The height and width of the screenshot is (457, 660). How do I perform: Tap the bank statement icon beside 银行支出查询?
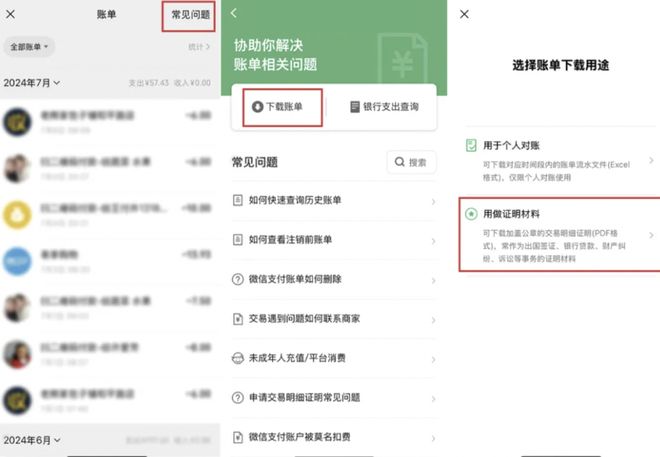click(x=355, y=107)
